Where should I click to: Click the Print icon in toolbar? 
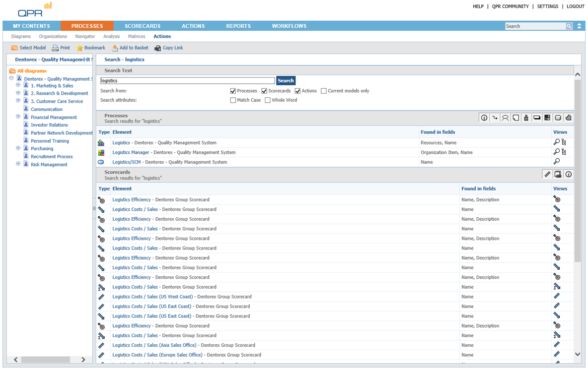click(x=55, y=48)
